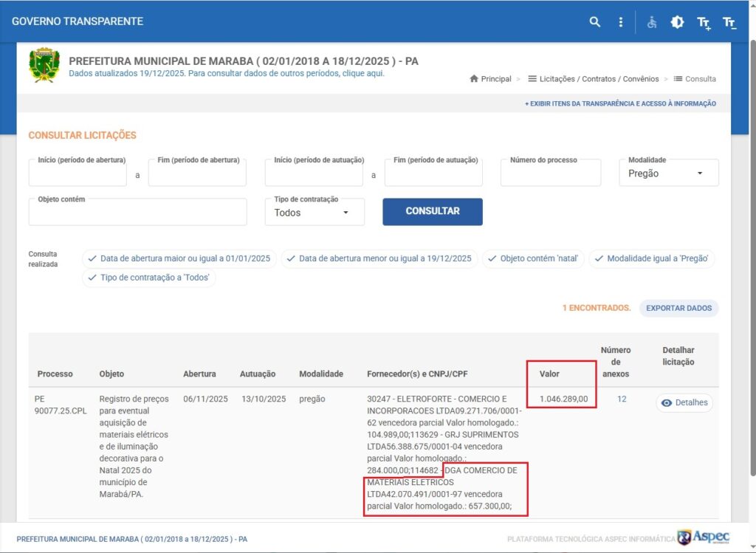The image size is (756, 553).
Task: Decrease font size with Tt- icon
Action: (729, 22)
